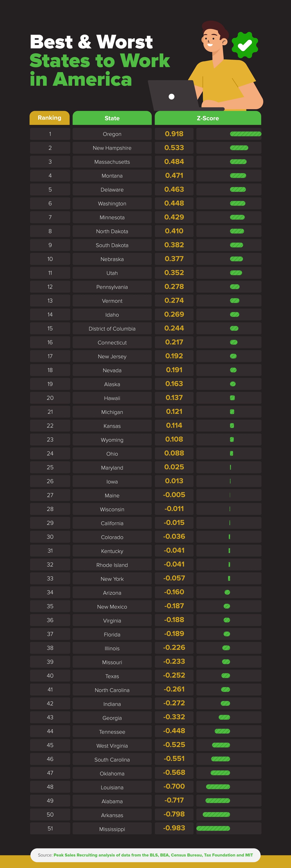
Task: Select the District of Columbia cell
Action: (112, 328)
